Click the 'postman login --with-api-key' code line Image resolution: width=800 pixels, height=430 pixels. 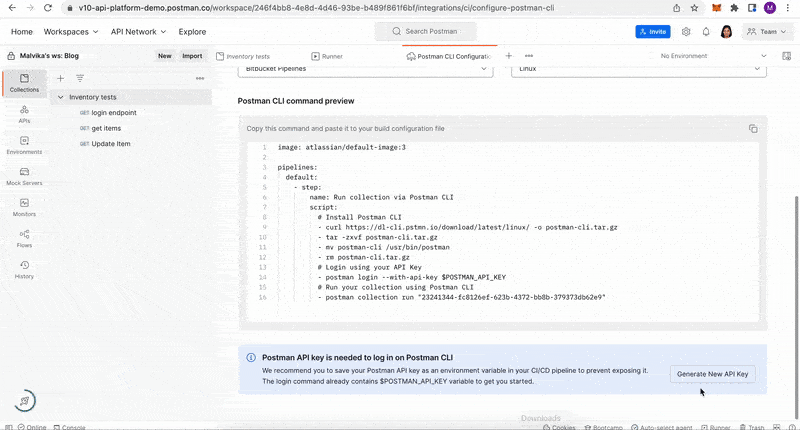(412, 277)
